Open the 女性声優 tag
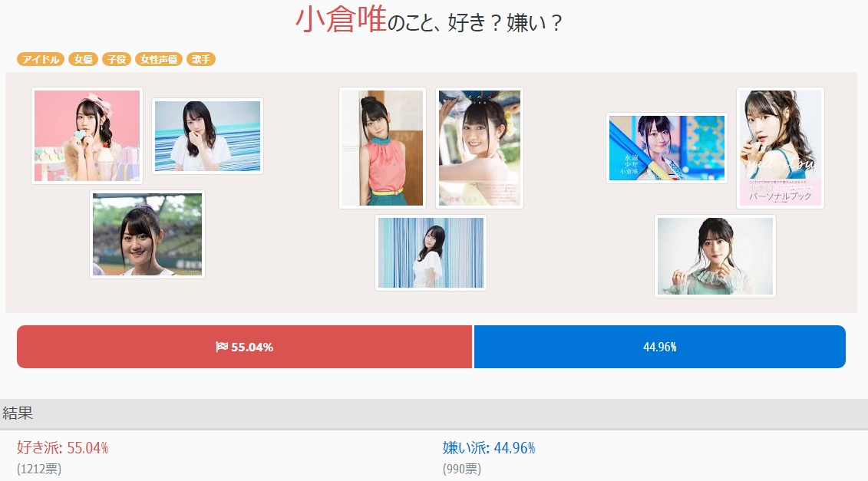Viewport: 868px width, 481px height. [x=159, y=59]
